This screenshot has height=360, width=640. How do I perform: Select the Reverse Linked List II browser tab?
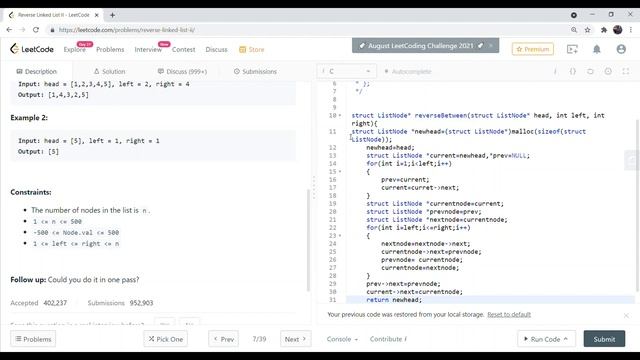tap(54, 15)
